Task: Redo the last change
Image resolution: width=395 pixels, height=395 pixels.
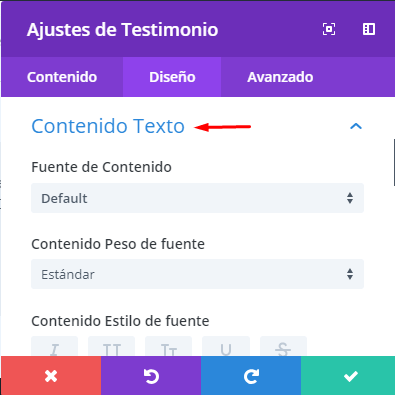Action: [251, 376]
